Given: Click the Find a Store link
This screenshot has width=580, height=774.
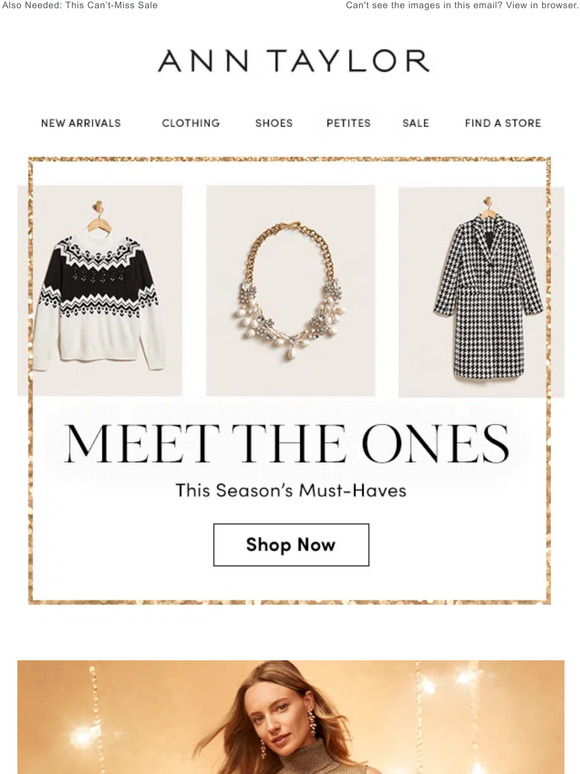Looking at the screenshot, I should click(503, 123).
